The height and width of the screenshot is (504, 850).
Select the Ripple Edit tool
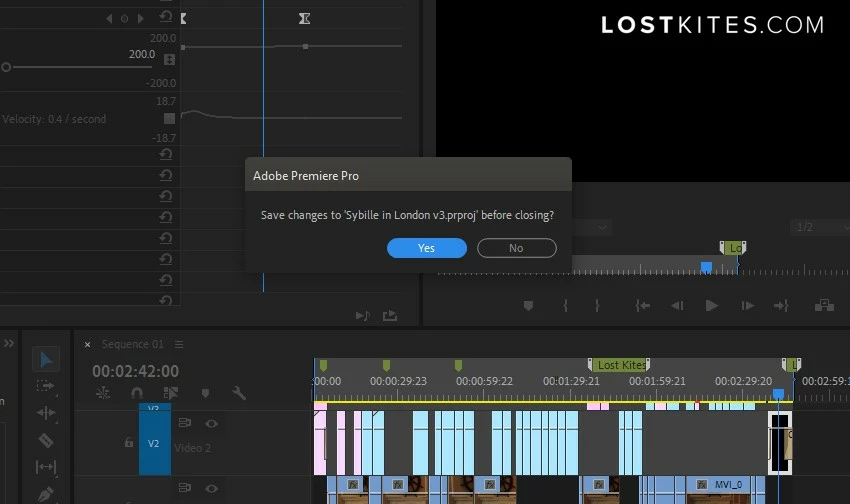coord(46,413)
